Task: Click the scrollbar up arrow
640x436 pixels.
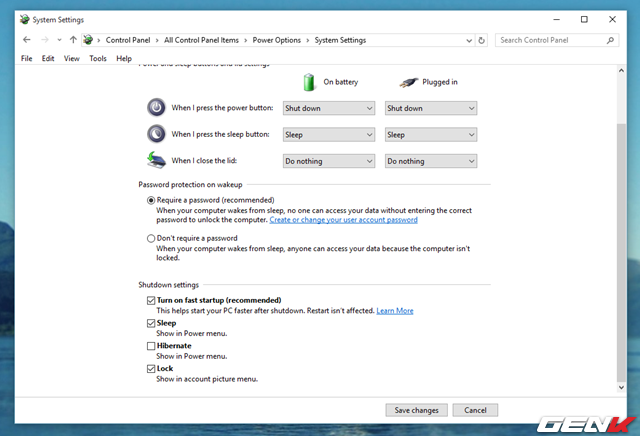Action: tap(621, 71)
